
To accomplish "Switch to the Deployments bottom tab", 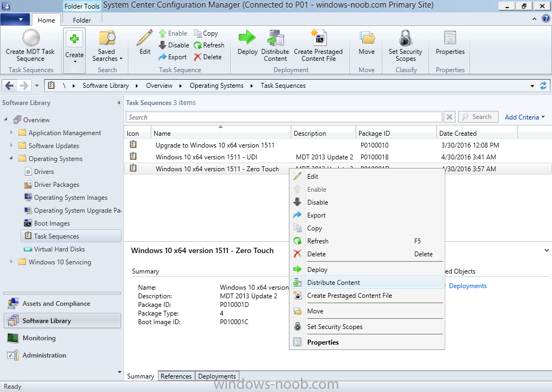I will [217, 376].
